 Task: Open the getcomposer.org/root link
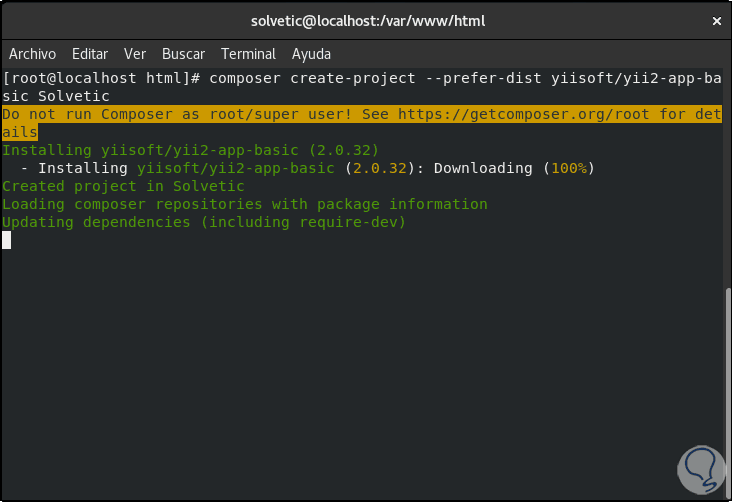coord(513,114)
